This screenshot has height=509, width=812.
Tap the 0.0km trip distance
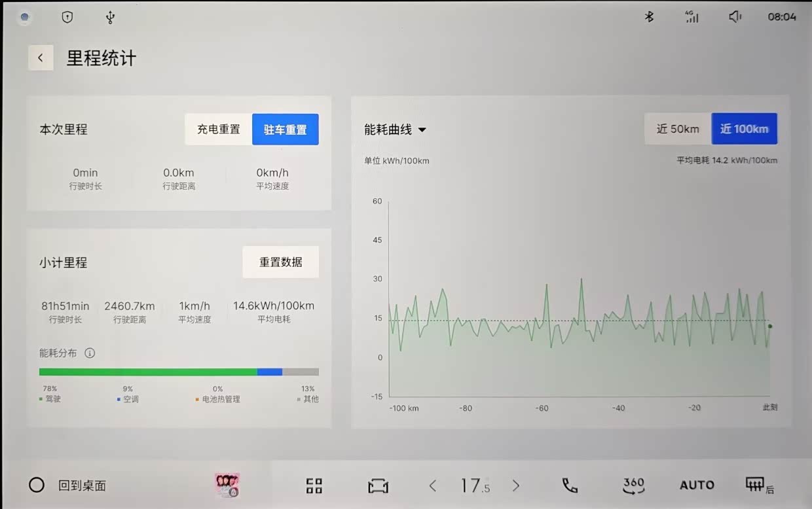tap(179, 173)
